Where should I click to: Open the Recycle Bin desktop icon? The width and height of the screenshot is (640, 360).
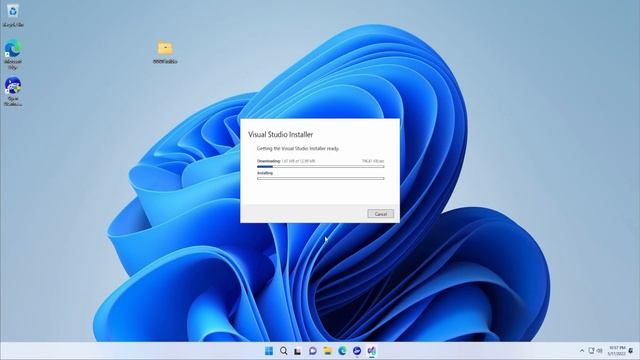tap(13, 16)
